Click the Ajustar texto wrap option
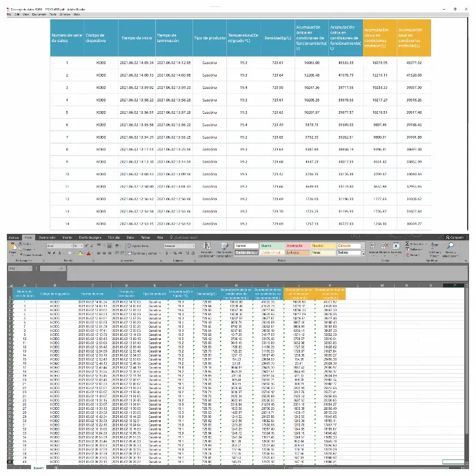 (x=139, y=246)
